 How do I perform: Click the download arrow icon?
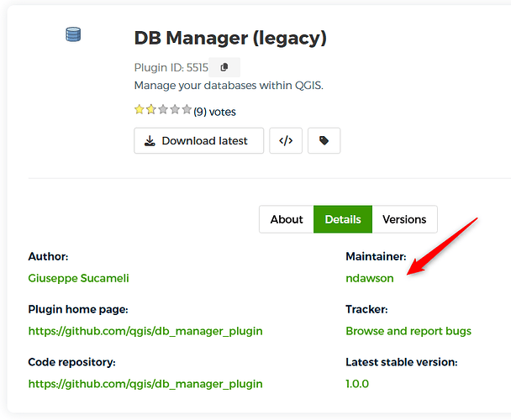pyautogui.click(x=150, y=141)
